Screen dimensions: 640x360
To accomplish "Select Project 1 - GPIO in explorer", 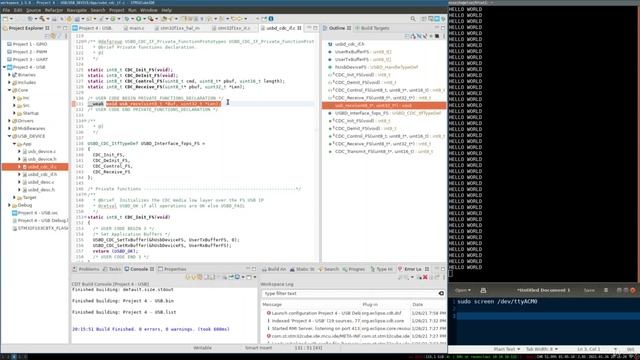I will point(29,44).
